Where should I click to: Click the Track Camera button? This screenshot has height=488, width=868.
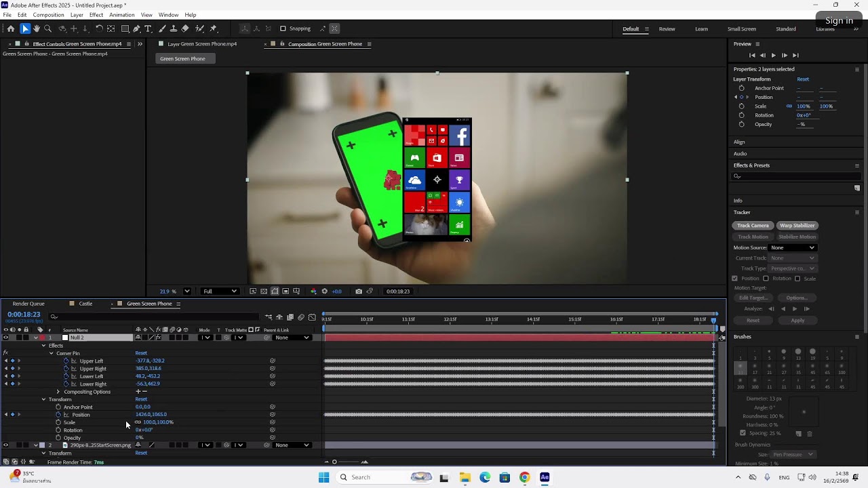pyautogui.click(x=753, y=225)
